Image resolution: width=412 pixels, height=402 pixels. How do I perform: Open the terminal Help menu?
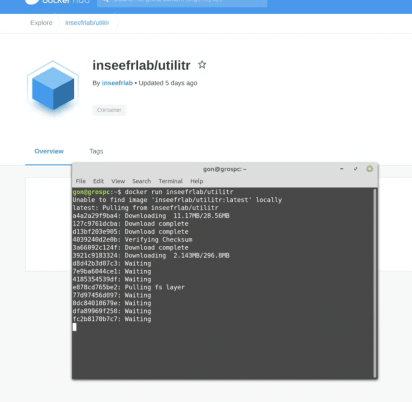197,181
